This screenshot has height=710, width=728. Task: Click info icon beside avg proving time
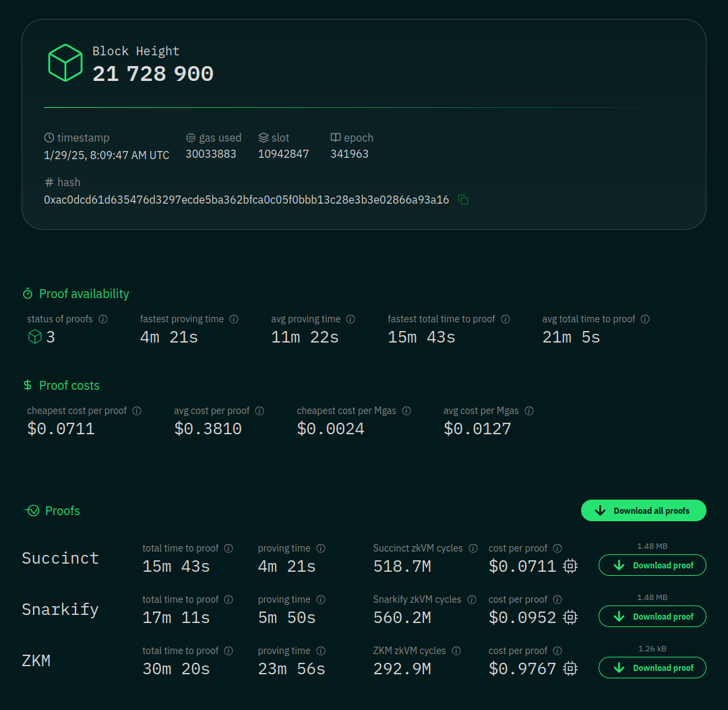pyautogui.click(x=351, y=319)
